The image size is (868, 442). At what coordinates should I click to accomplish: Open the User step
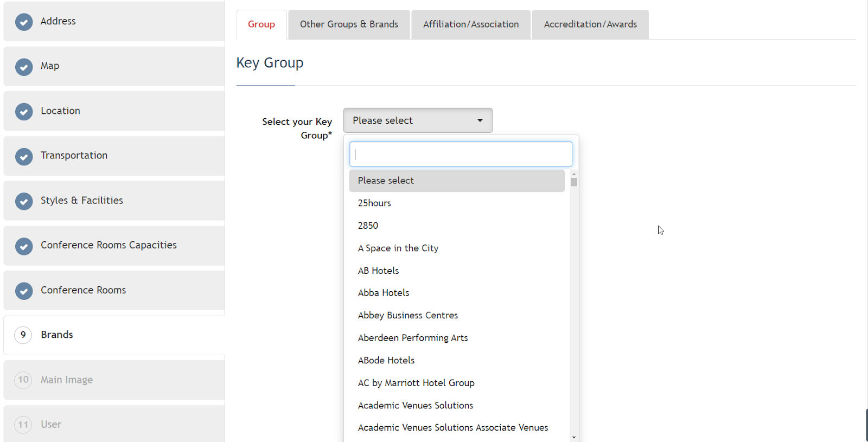114,424
